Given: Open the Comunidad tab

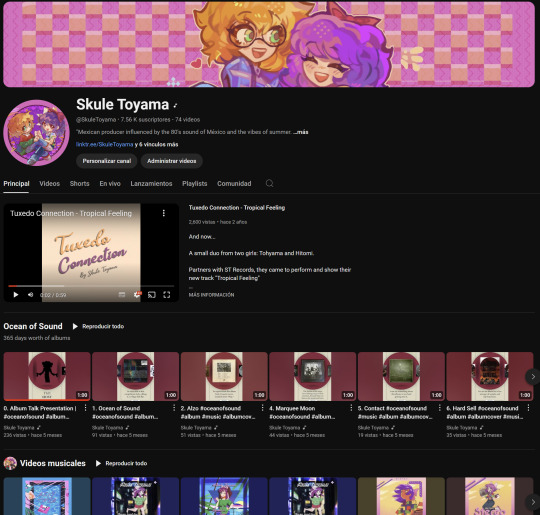Looking at the screenshot, I should [234, 184].
